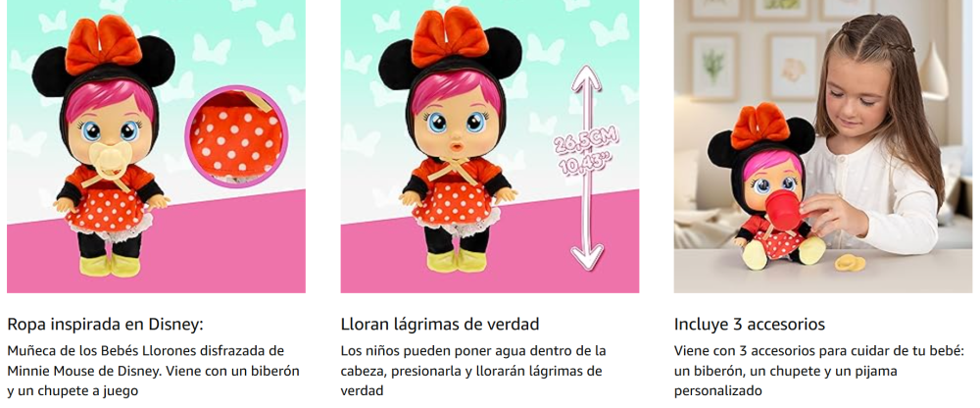Viewport: 980px width, 408px height.
Task: Click the real tears description paragraph
Action: pos(473,371)
